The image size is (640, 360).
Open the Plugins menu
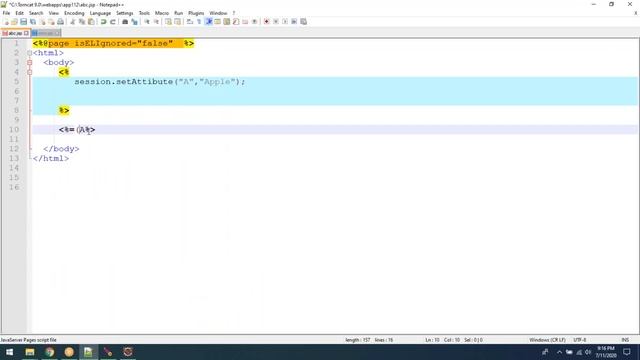tap(196, 13)
